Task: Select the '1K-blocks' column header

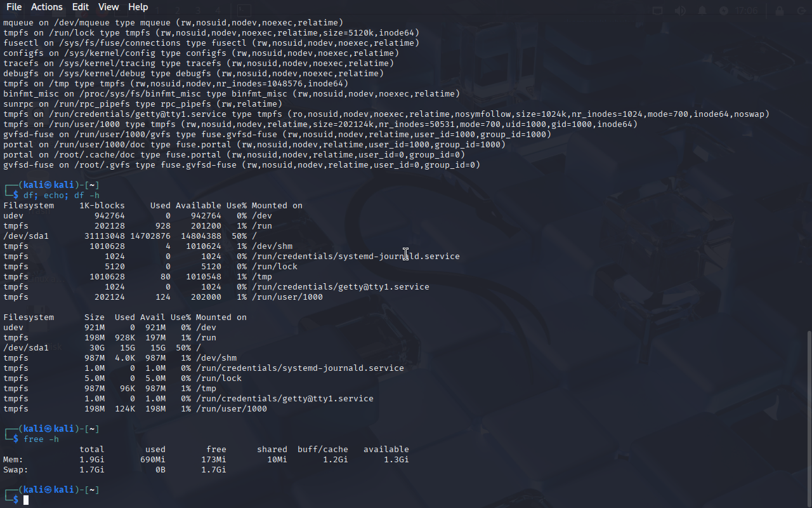Action: pyautogui.click(x=102, y=205)
